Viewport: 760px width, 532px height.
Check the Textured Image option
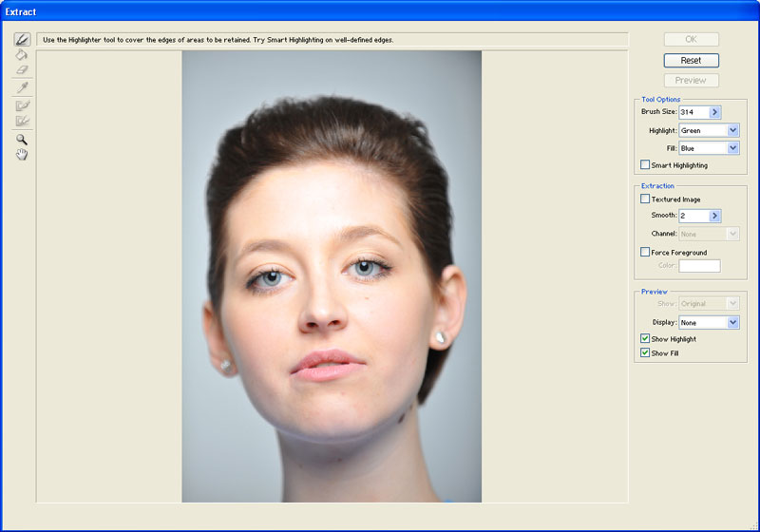click(645, 199)
